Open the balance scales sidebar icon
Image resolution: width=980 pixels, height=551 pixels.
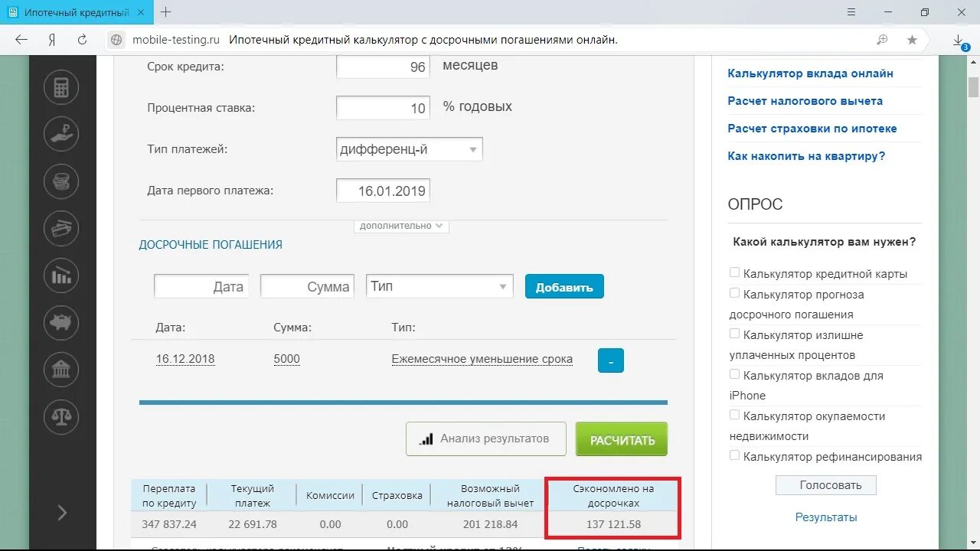pyautogui.click(x=61, y=416)
